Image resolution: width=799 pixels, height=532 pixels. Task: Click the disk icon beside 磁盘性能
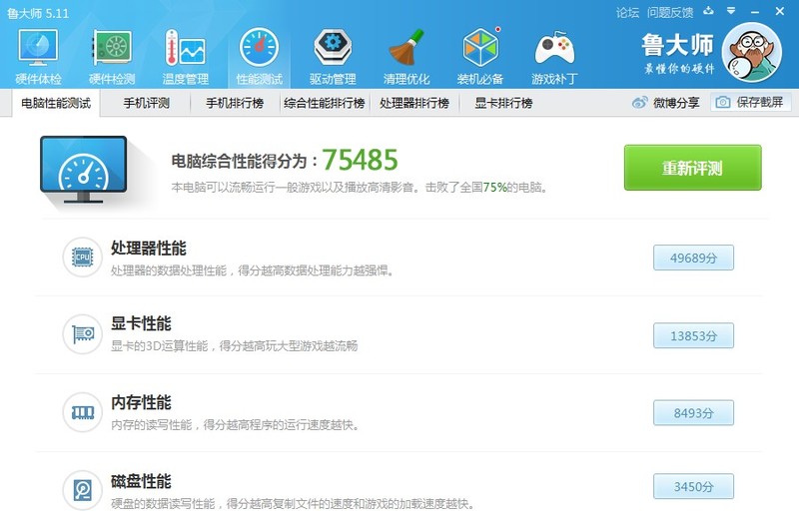tap(83, 490)
